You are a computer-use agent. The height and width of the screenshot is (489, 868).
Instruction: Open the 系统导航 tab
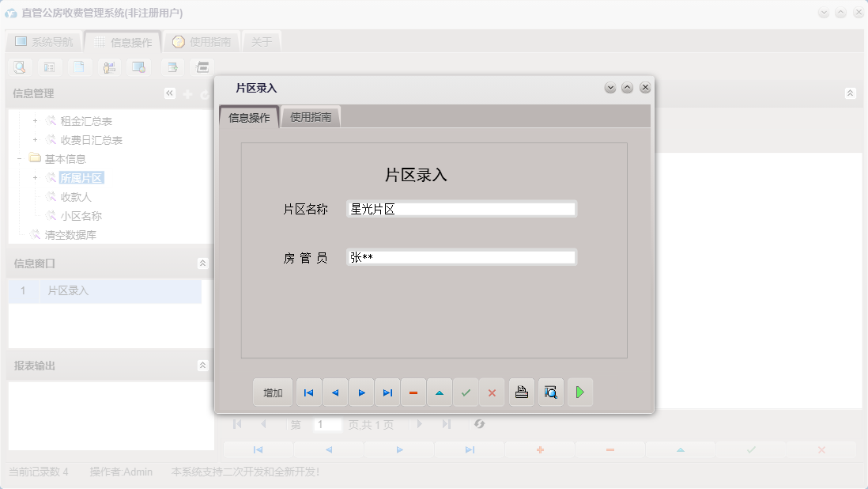[43, 40]
